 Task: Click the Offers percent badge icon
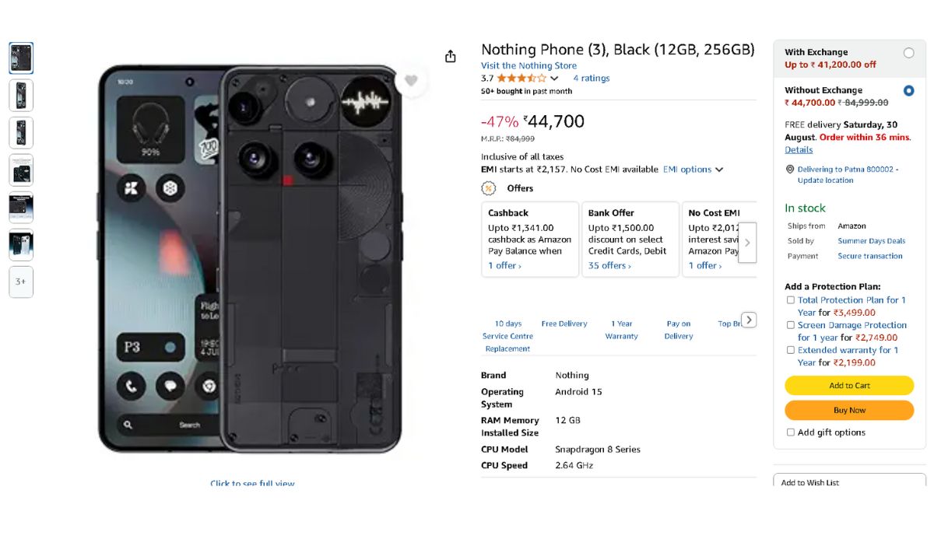coord(489,188)
